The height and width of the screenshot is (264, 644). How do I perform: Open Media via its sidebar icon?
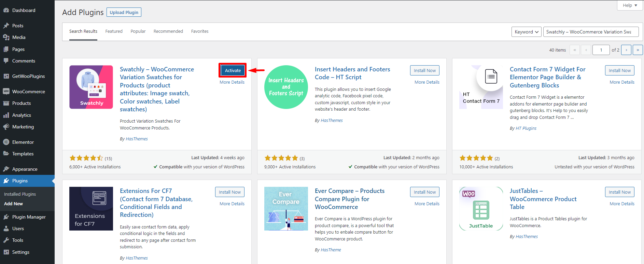pos(6,37)
